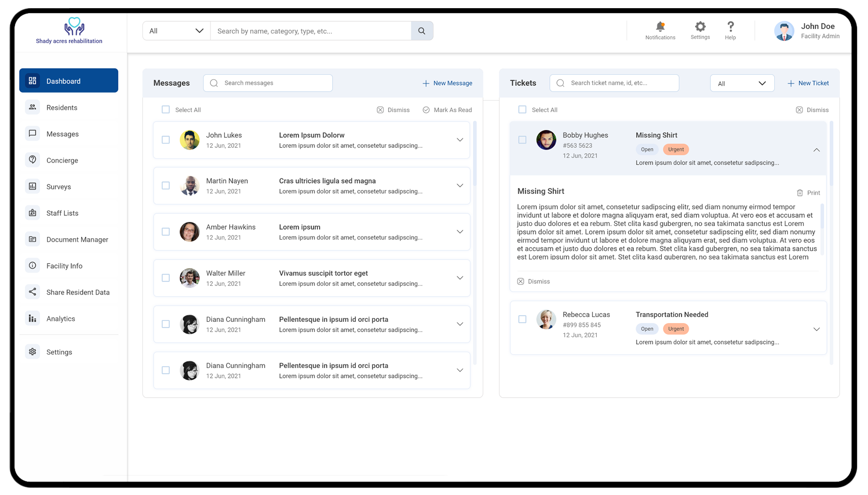Click the Dismiss X icon in Tickets toolbar
Viewport: 868px width, 495px height.
pos(799,110)
